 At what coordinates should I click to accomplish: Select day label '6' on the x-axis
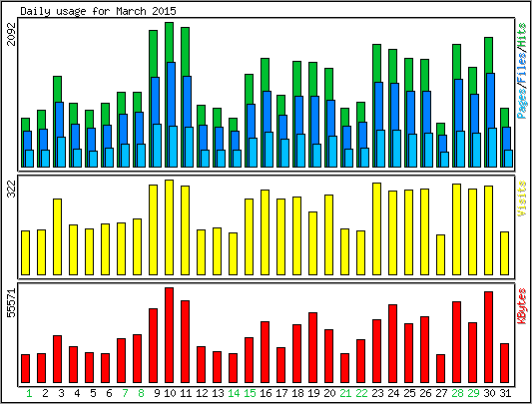pyautogui.click(x=109, y=393)
